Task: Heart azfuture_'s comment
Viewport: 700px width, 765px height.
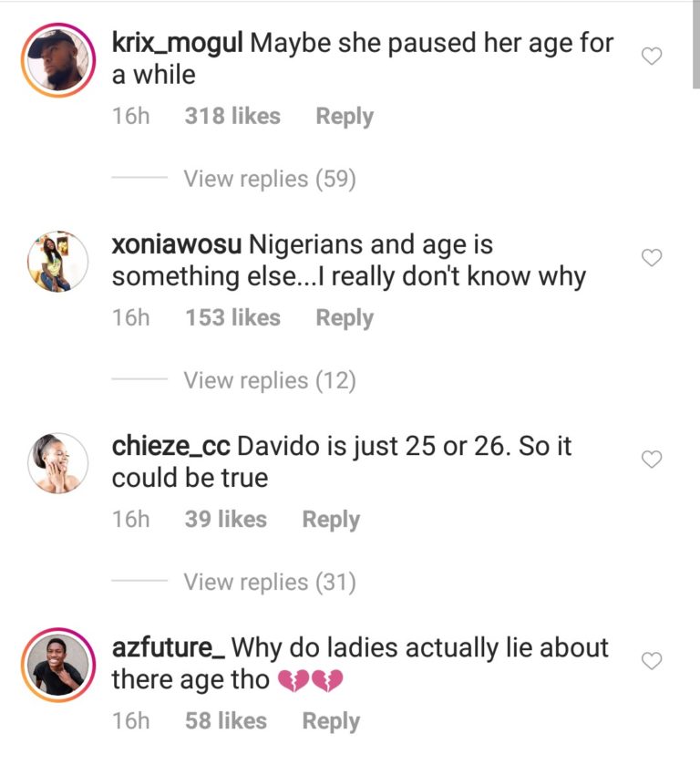Action: pyautogui.click(x=652, y=661)
